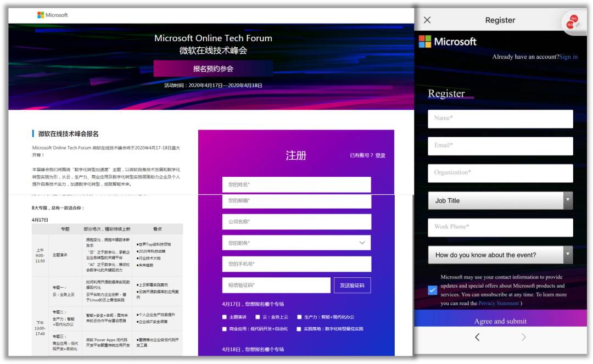Screen dimensions: 593x364
Task: Check the 生产力：智能+现代化办公 checkbox
Action: pos(299,317)
